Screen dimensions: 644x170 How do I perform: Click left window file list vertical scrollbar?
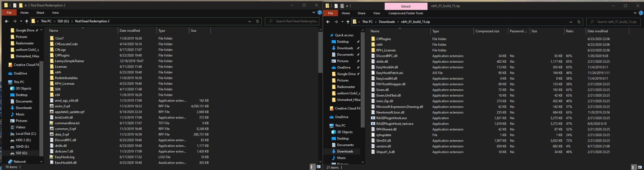320,52
